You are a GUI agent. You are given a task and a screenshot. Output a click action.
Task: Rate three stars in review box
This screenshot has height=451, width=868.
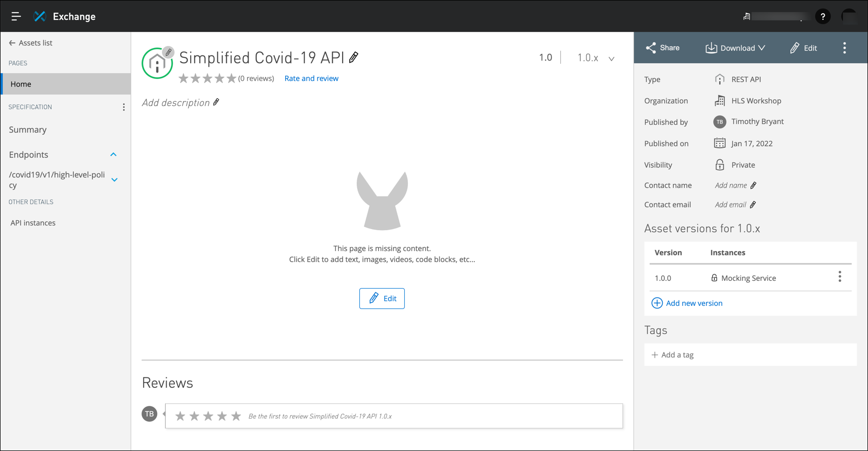[x=208, y=416]
